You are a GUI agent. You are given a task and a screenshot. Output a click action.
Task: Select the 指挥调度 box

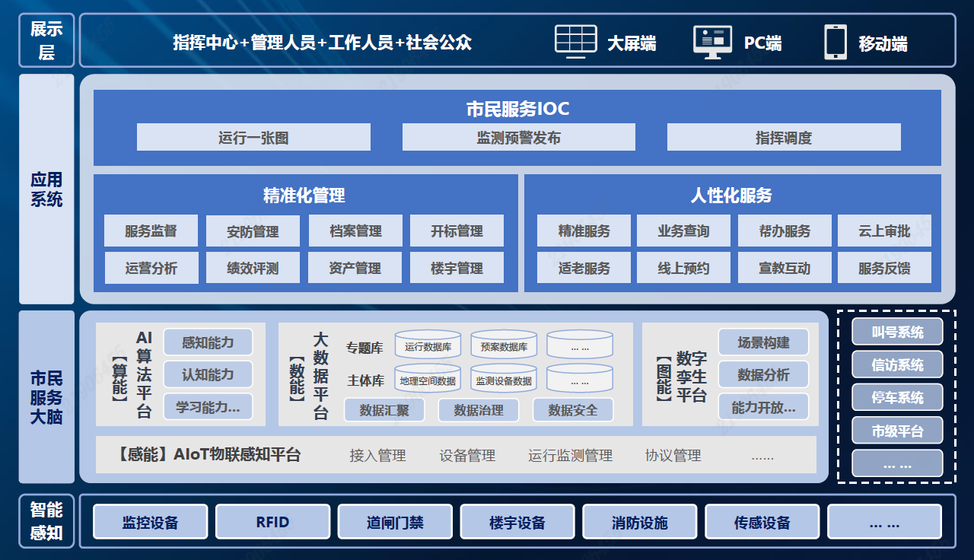tap(783, 138)
